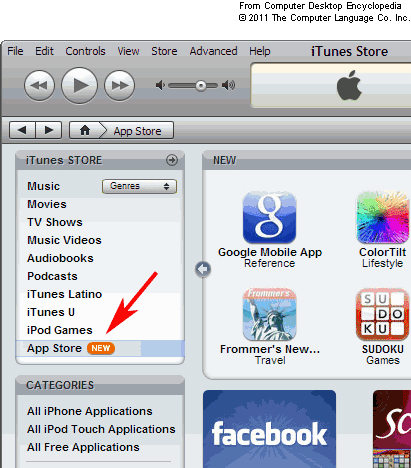Select Podcasts in the iTunes Store list

point(52,276)
